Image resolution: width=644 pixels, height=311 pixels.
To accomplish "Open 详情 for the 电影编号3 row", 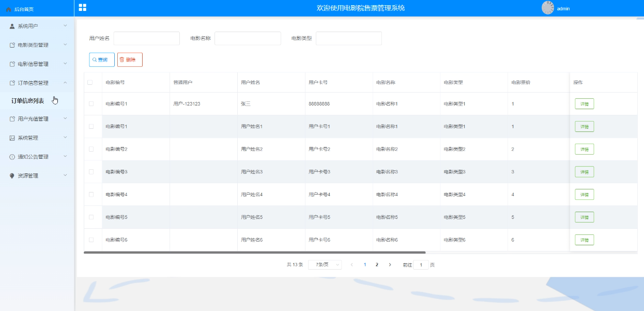I will click(585, 172).
